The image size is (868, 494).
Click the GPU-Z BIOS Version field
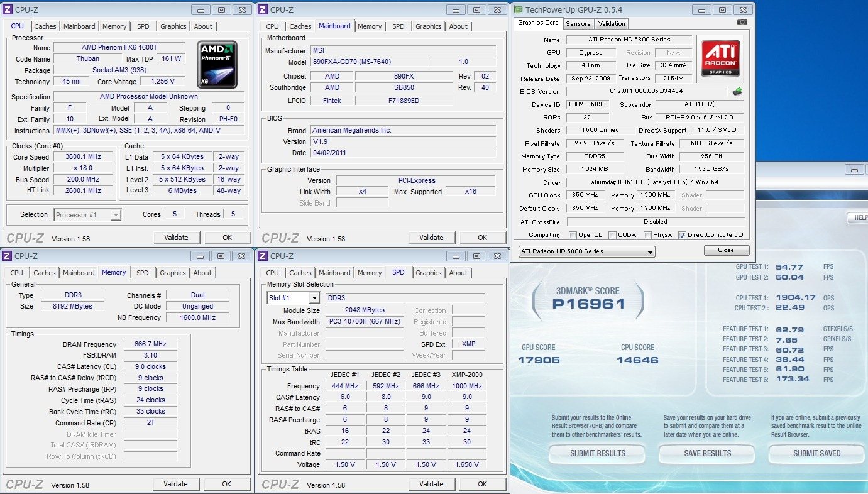click(647, 92)
